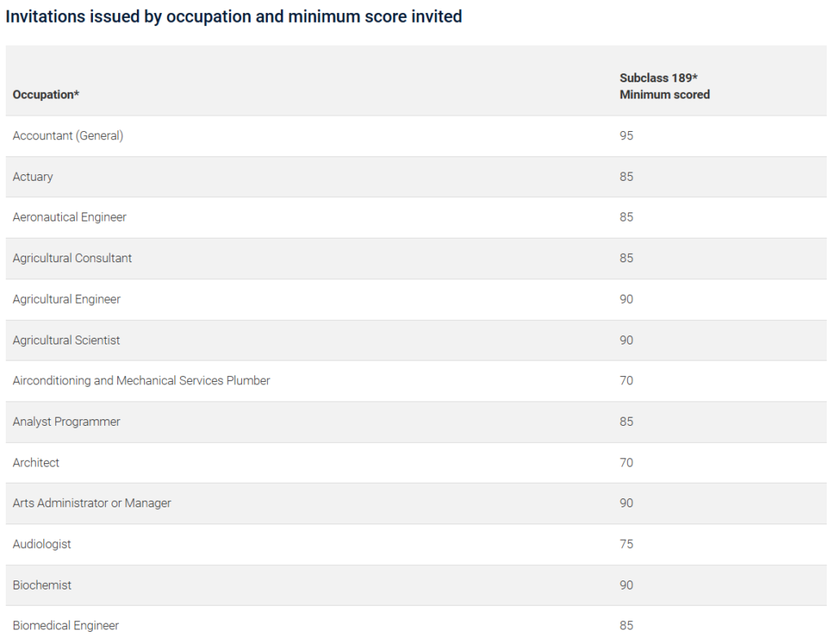Select the Audiologist occupation cell
The image size is (834, 644).
[x=42, y=544]
